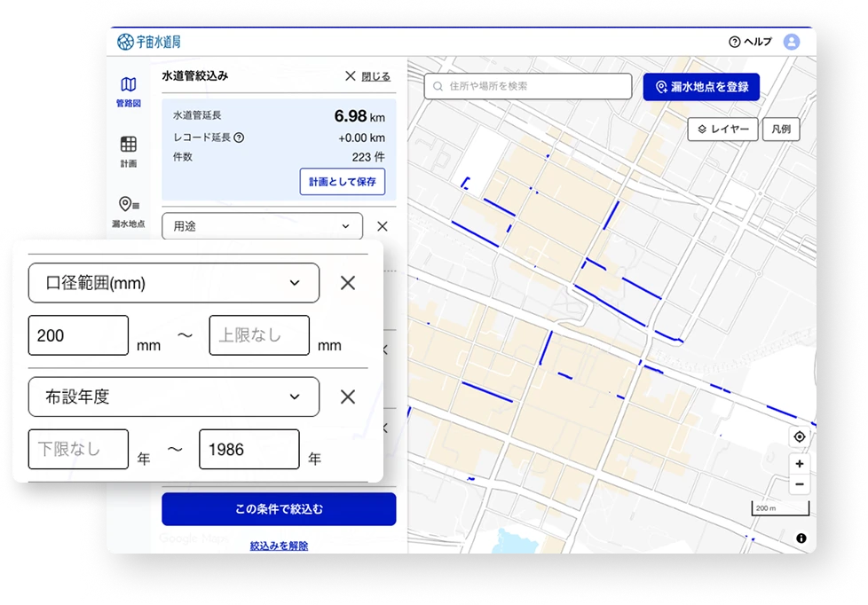Click この条件で絞込む button
Screen dimensions: 868x605
click(279, 509)
